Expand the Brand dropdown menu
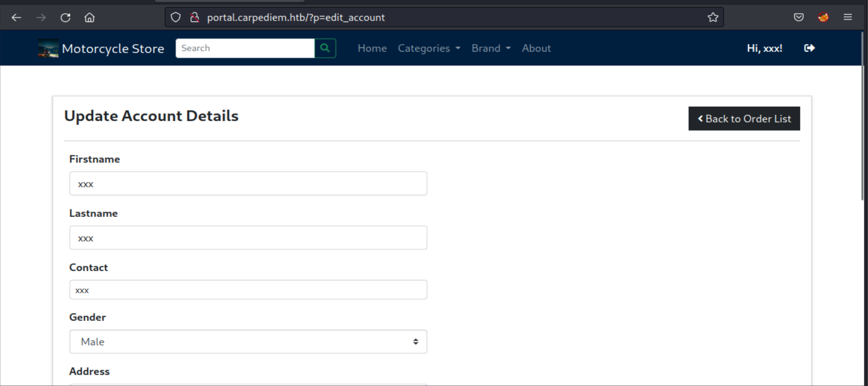 click(491, 48)
